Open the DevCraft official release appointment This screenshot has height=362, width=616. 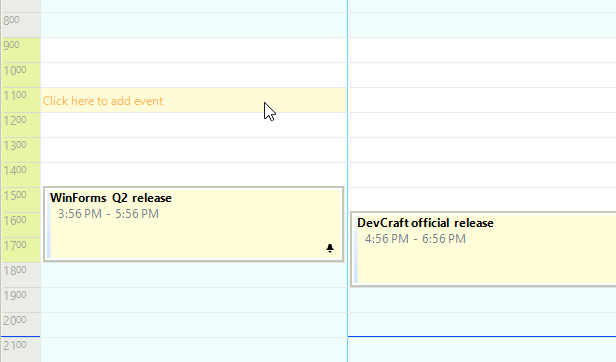pyautogui.click(x=483, y=249)
